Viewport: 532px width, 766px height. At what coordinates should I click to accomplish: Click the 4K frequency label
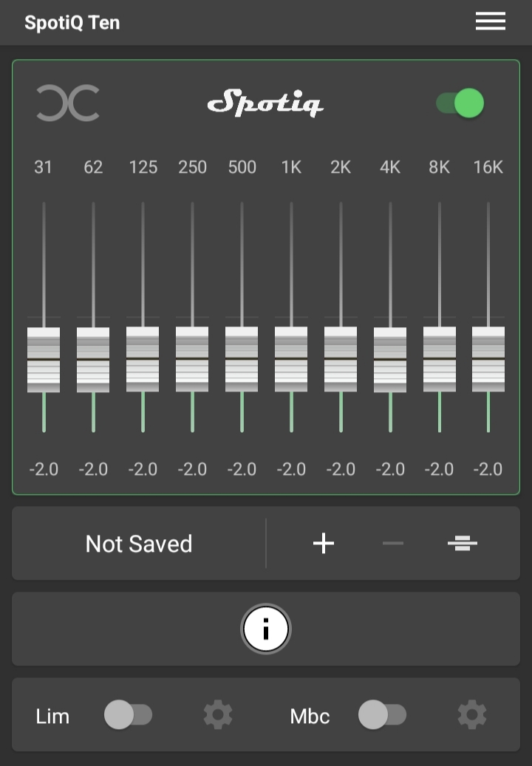point(390,168)
